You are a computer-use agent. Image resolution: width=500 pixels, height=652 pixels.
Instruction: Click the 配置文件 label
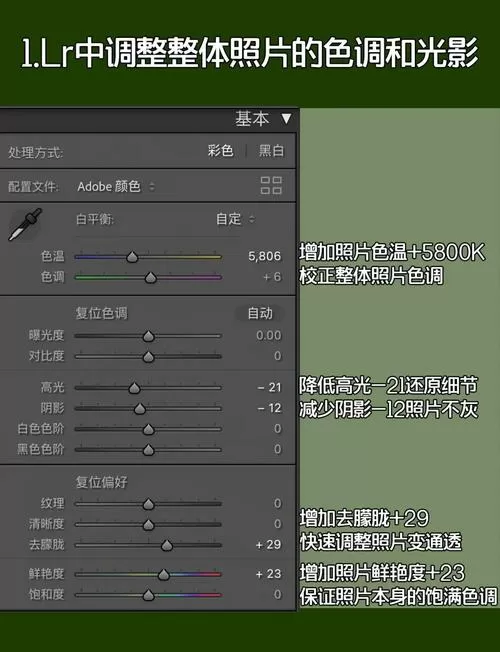[33, 186]
